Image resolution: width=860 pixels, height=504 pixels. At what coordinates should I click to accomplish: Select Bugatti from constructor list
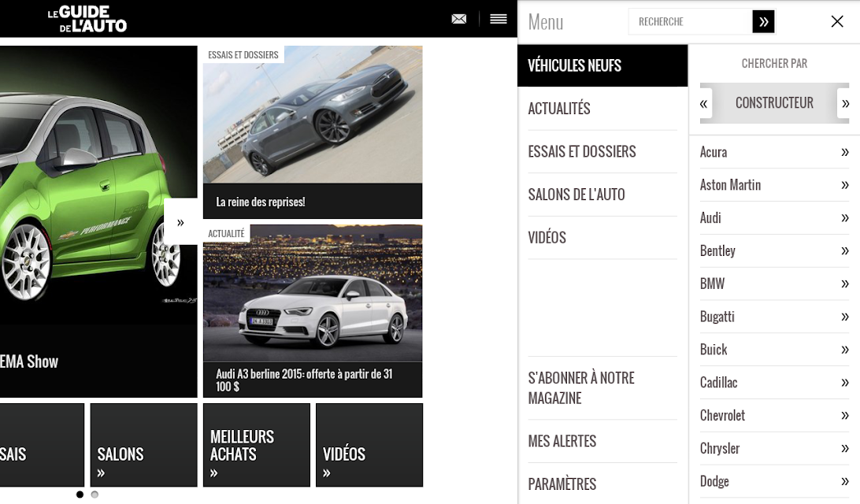point(717,317)
